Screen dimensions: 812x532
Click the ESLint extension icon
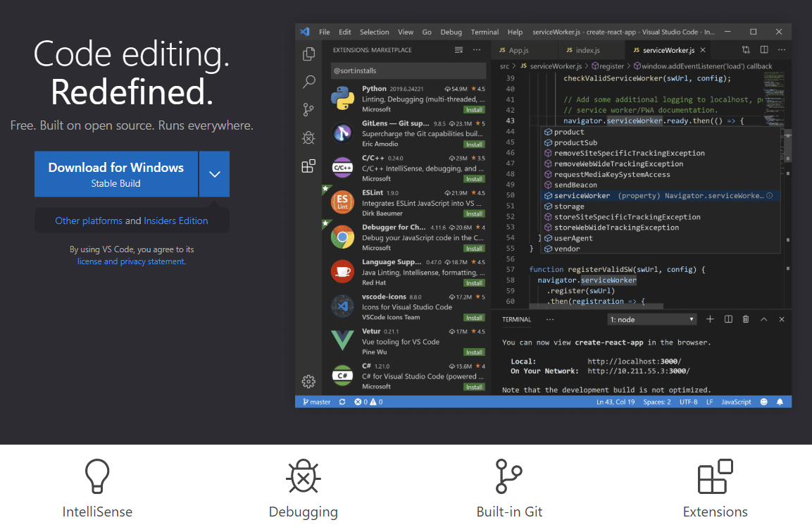pyautogui.click(x=342, y=202)
